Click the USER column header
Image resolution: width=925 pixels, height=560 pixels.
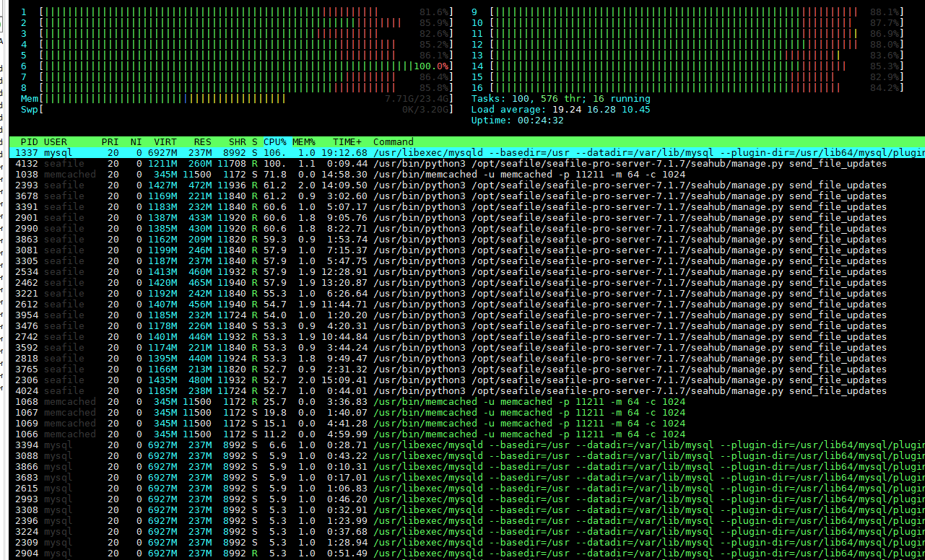[56, 142]
